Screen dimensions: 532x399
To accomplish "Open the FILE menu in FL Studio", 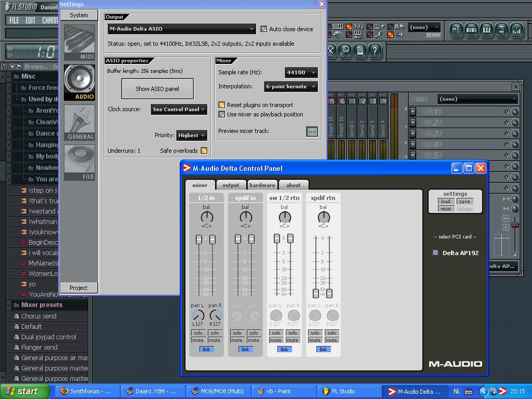I will 14,20.
